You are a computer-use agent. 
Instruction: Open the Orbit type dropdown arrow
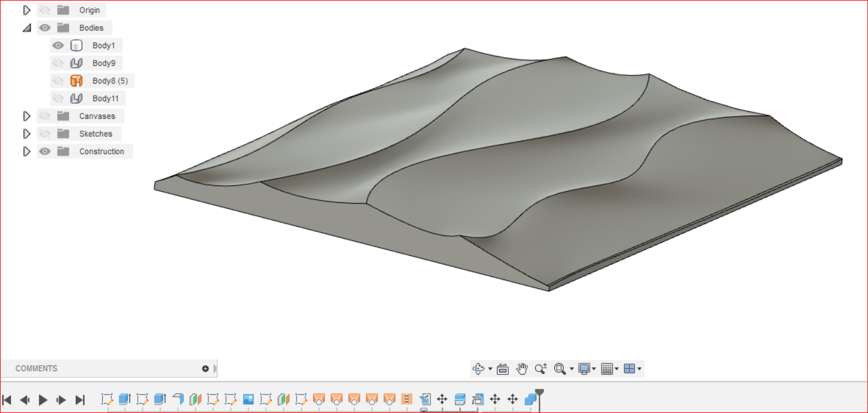(x=490, y=369)
